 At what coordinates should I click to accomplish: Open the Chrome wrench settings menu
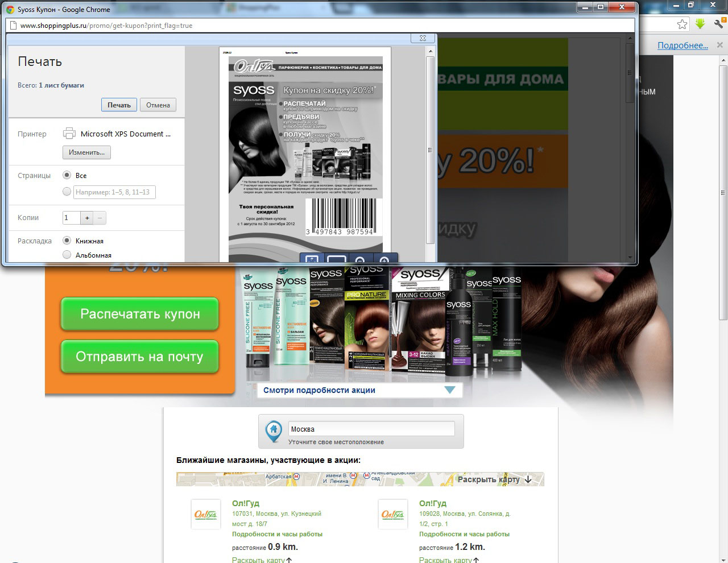click(x=719, y=24)
